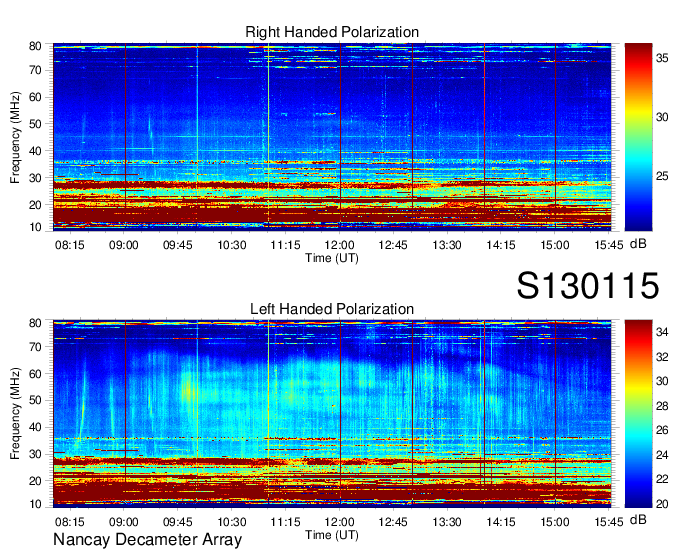This screenshot has height=552, width=680.
Task: Click the Right Handed plot colorbar
Action: 638,137
